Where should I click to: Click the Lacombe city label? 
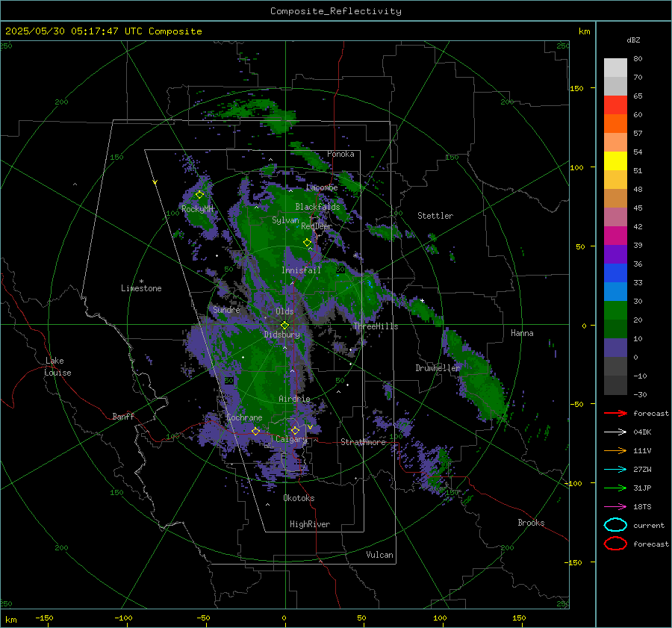322,187
